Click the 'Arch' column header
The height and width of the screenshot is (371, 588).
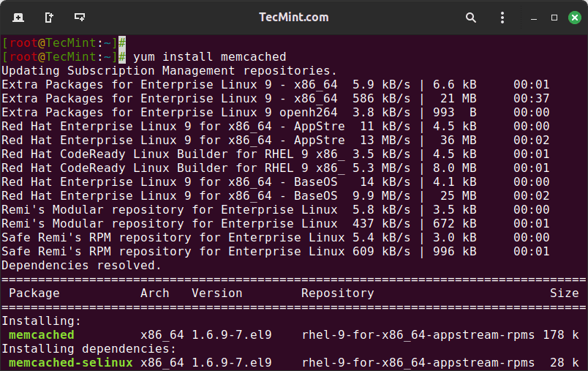pos(154,293)
